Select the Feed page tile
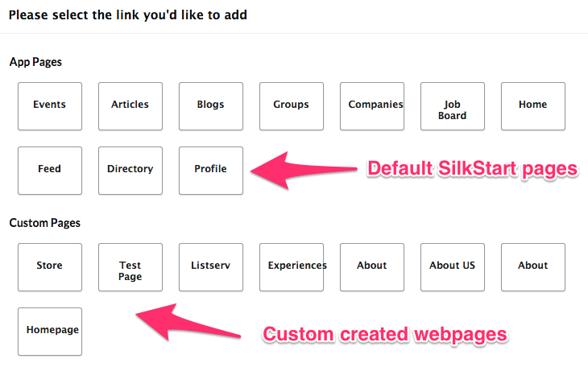Screen dimensions: 588x367 click(x=50, y=170)
